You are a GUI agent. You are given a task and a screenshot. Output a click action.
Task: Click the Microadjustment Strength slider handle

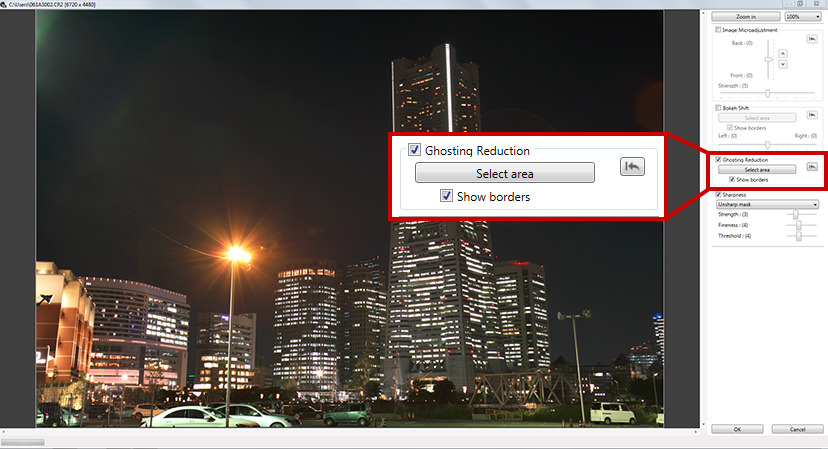(x=767, y=93)
